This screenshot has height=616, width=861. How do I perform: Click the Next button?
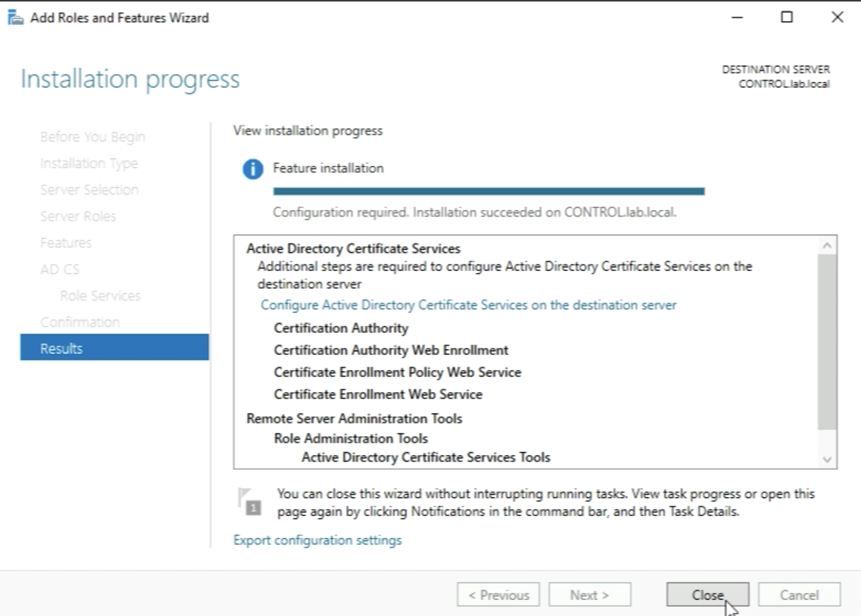(589, 595)
